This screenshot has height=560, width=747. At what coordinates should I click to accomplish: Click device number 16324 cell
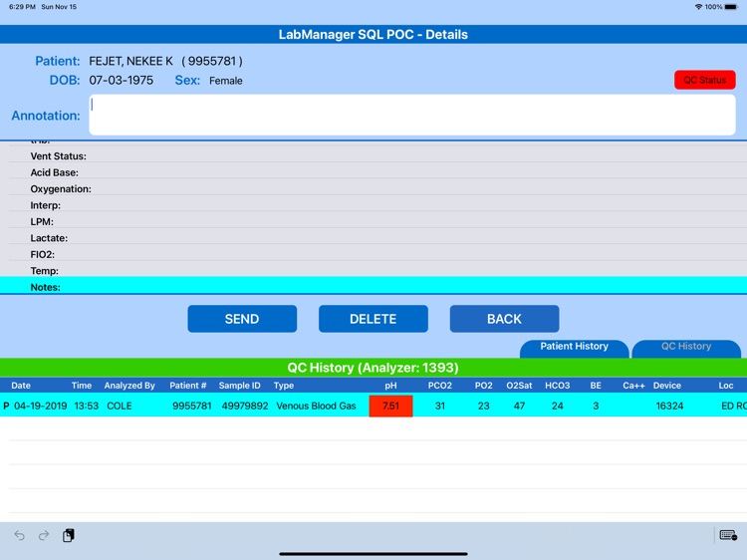[x=669, y=406]
